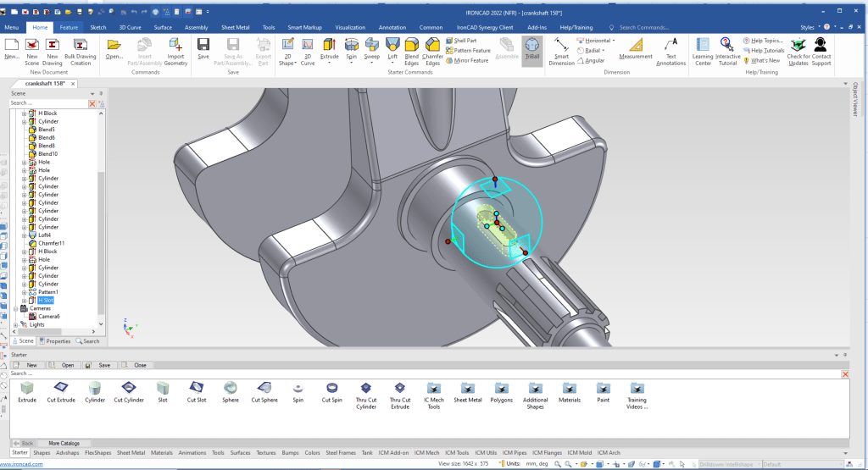Screen dimensions: 868x470
Task: Select the Blend Edges tool
Action: click(x=412, y=49)
